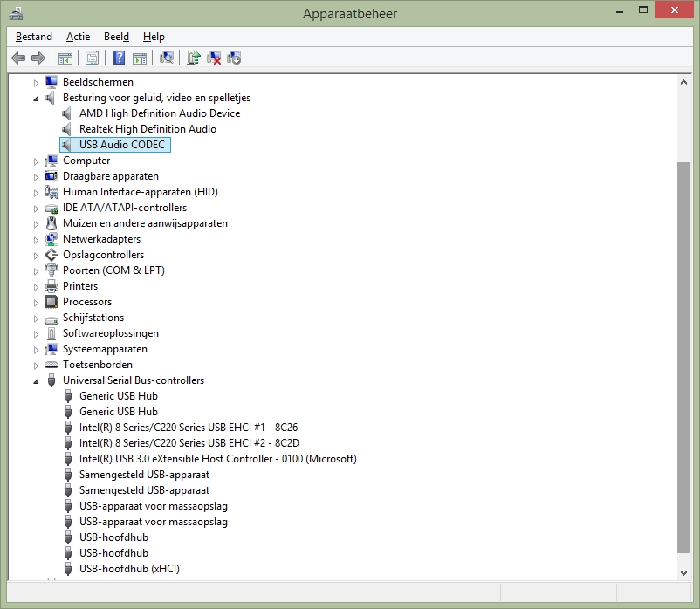Select AMD High Definition Audio Device

click(160, 113)
